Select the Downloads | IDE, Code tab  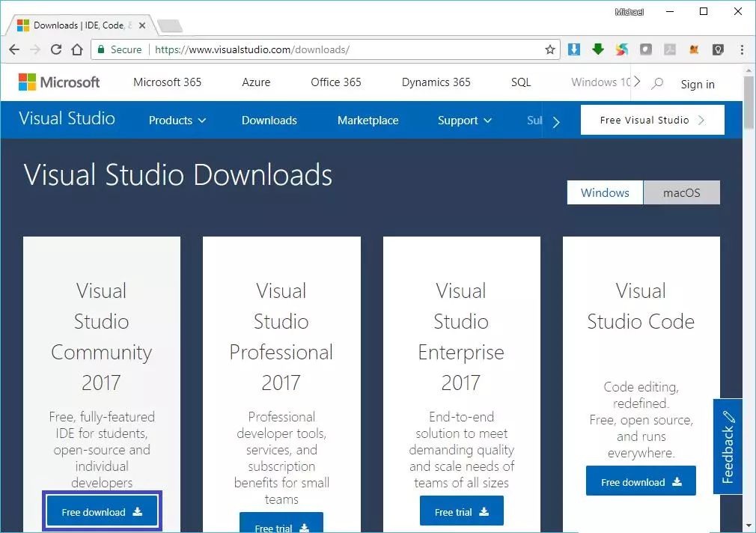81,25
